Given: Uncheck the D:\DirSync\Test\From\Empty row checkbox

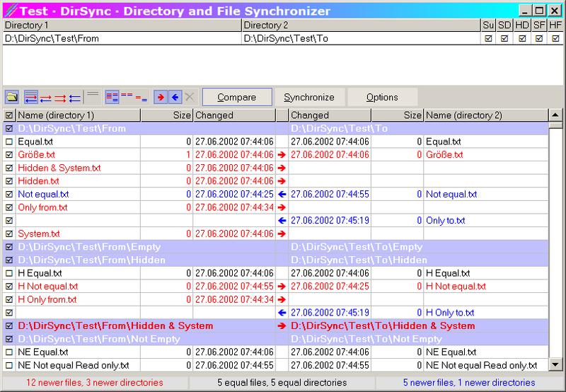Looking at the screenshot, I should [9, 247].
